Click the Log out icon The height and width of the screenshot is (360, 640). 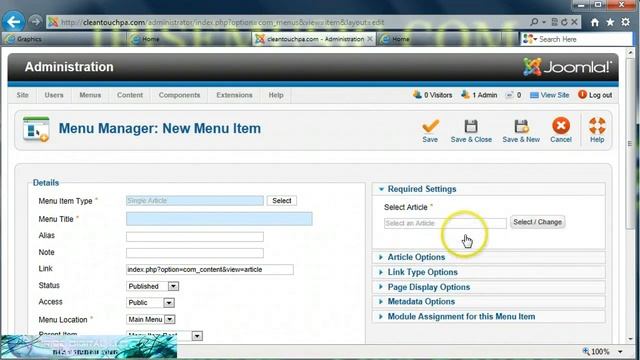tap(582, 95)
